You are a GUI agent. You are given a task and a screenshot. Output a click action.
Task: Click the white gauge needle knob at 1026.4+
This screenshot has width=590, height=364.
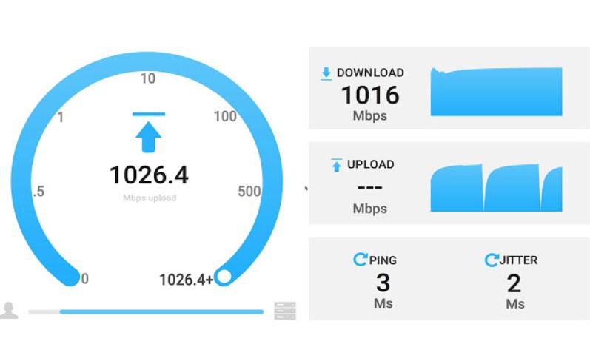click(x=224, y=277)
